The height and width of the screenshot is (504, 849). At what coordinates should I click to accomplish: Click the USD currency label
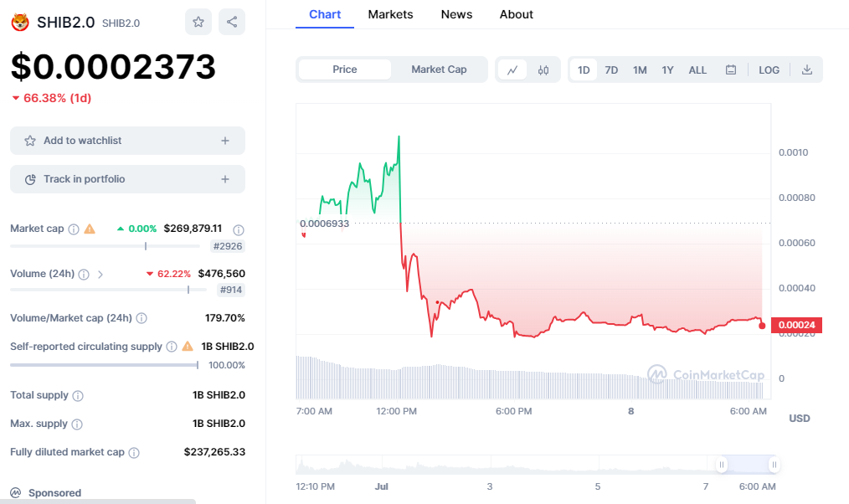pyautogui.click(x=800, y=418)
